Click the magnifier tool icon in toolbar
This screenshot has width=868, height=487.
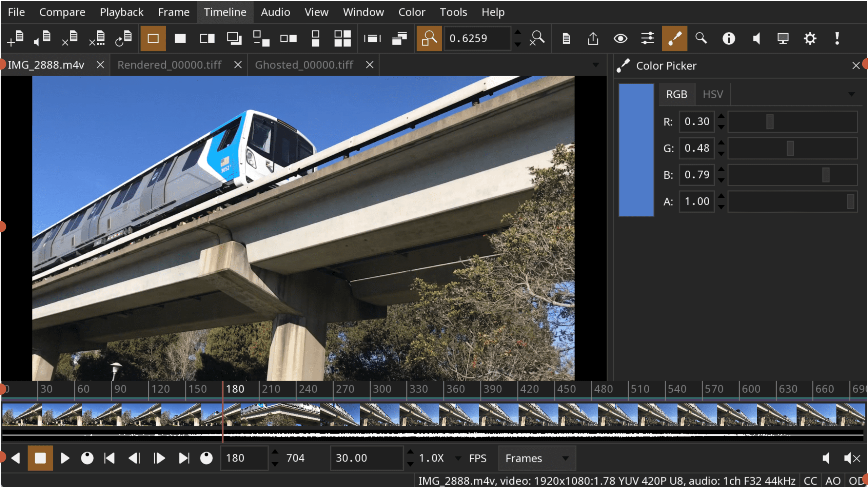701,38
